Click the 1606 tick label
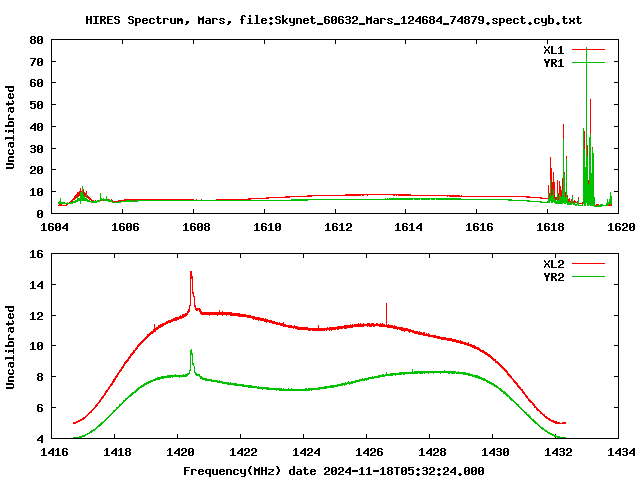 125,227
